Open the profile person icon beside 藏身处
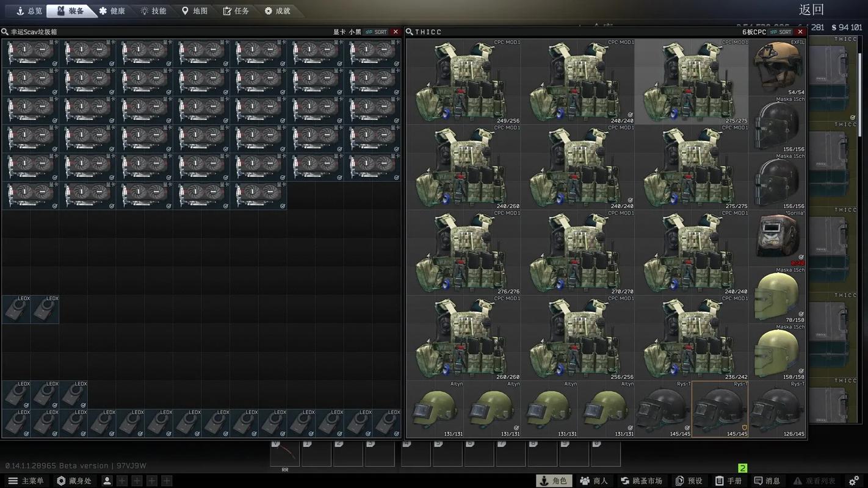This screenshot has height=488, width=868. pyautogui.click(x=107, y=481)
